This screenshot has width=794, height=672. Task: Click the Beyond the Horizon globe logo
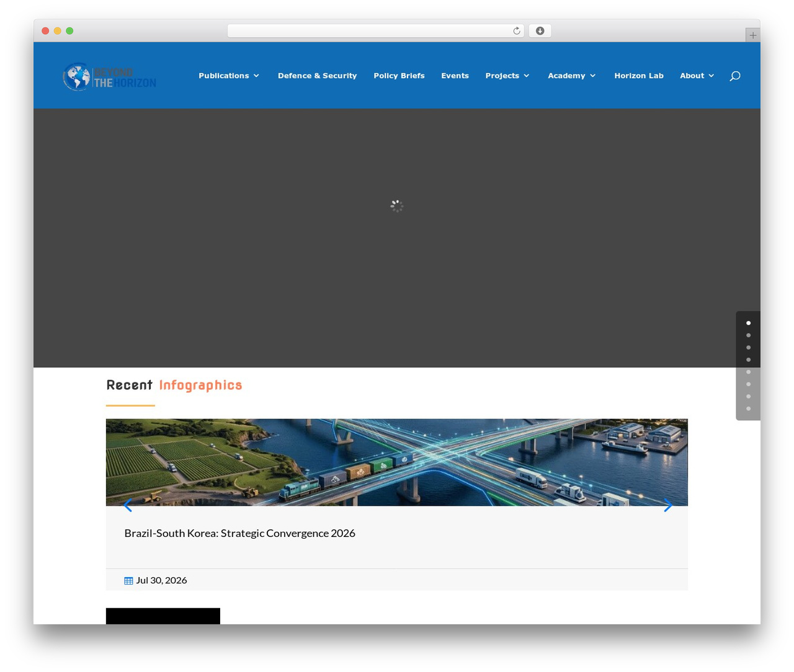pos(109,77)
